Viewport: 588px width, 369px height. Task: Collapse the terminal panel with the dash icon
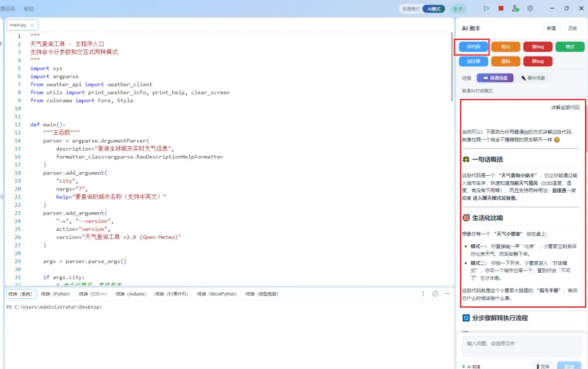point(447,294)
